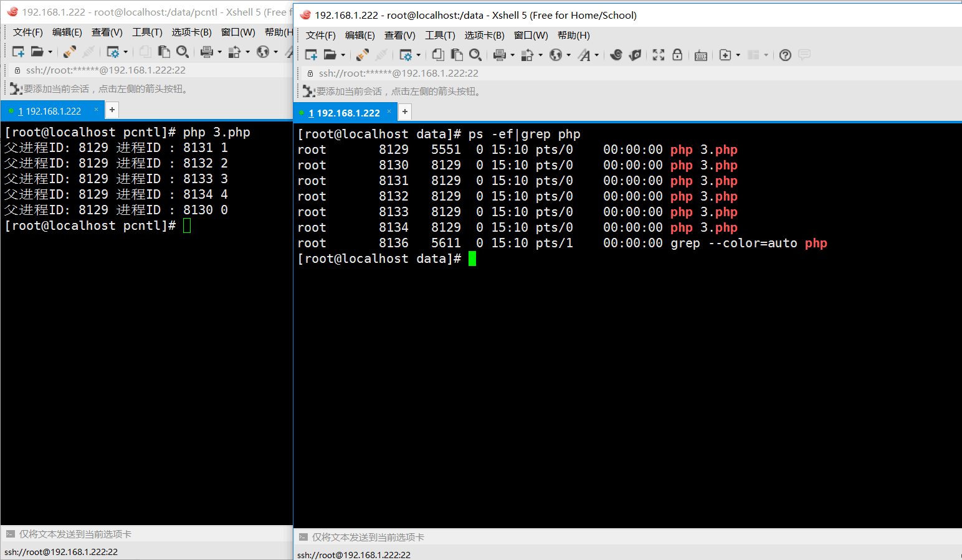Click New Session icon in right window
Screen dimensions: 962x560
[x=311, y=55]
